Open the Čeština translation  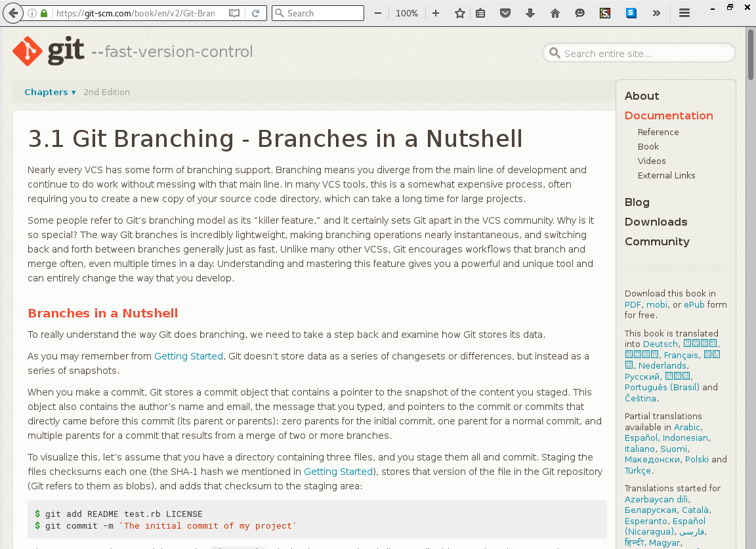640,399
